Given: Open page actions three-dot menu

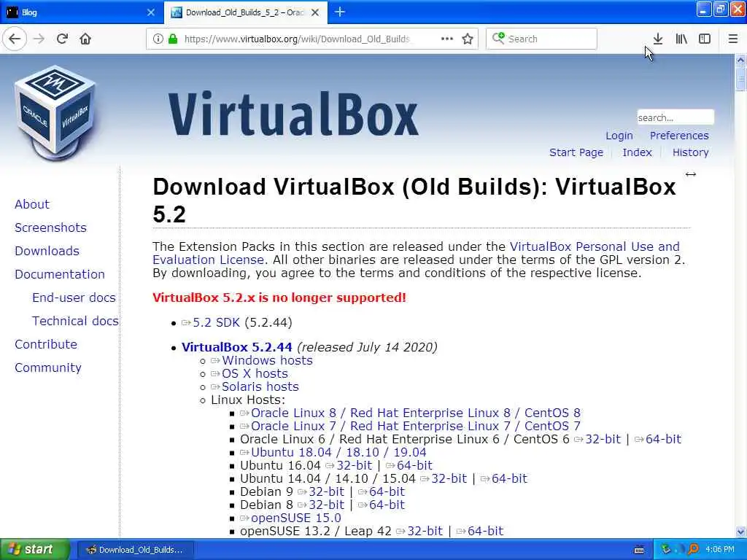Looking at the screenshot, I should (x=447, y=39).
